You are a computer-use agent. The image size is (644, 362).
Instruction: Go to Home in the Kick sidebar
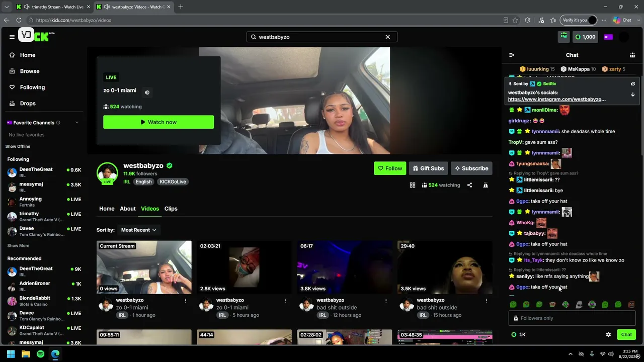pyautogui.click(x=22, y=55)
